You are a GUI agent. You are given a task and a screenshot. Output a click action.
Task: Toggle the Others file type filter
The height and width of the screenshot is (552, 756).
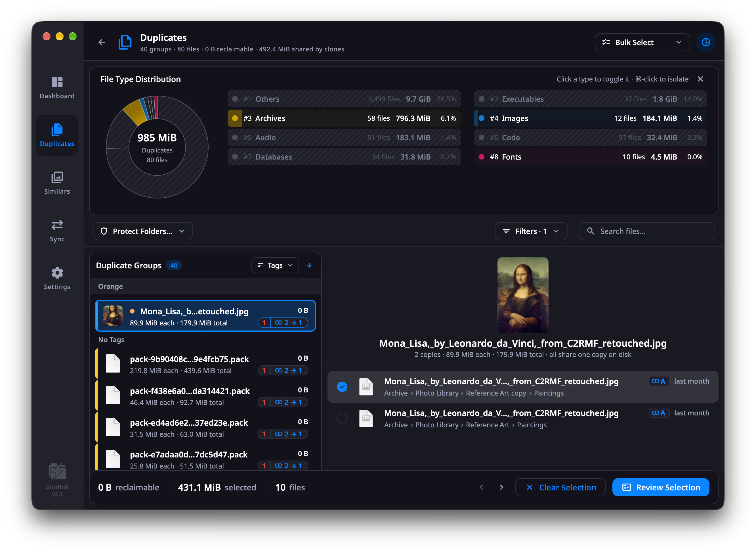coord(344,99)
